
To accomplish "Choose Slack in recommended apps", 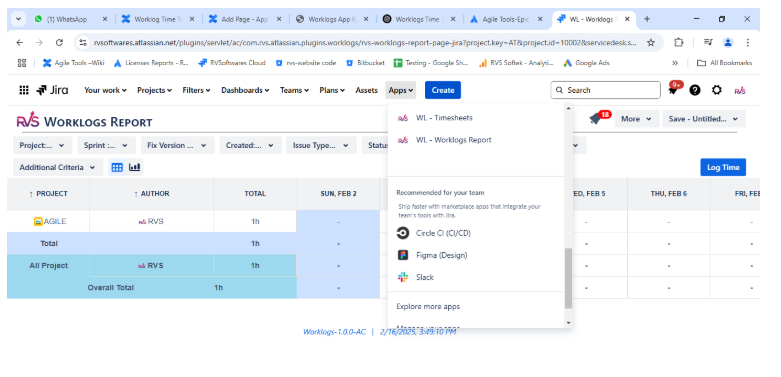I will (476, 277).
